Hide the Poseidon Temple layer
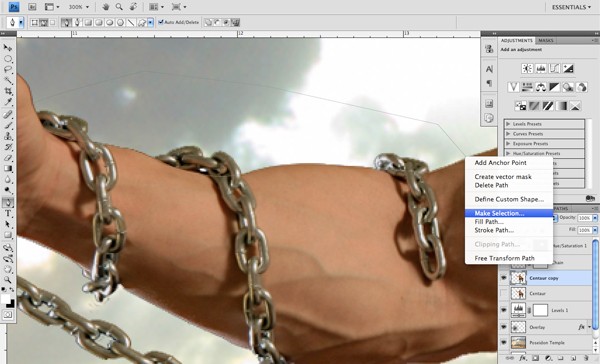 (x=504, y=343)
